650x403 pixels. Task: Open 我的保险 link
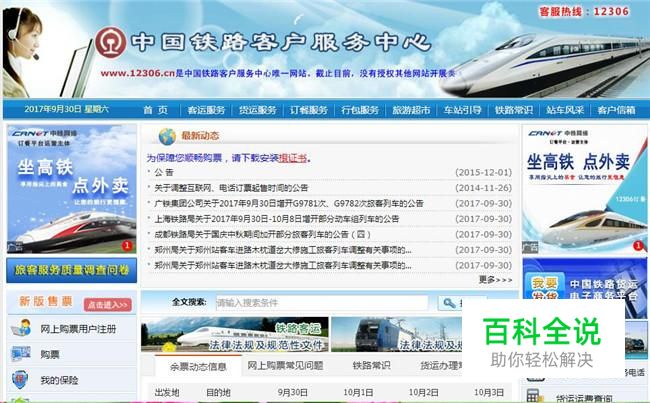point(59,380)
